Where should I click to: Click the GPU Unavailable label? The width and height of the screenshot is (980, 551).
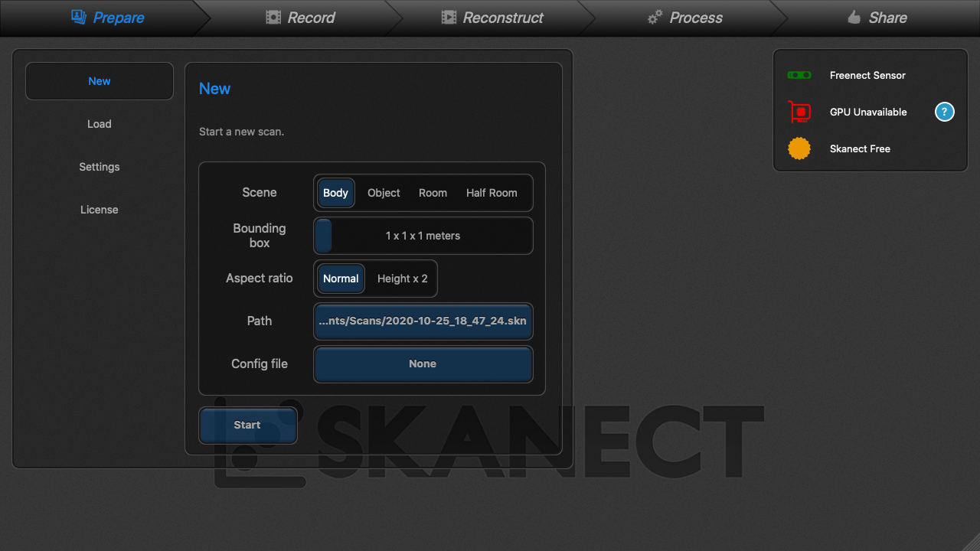[x=868, y=112]
